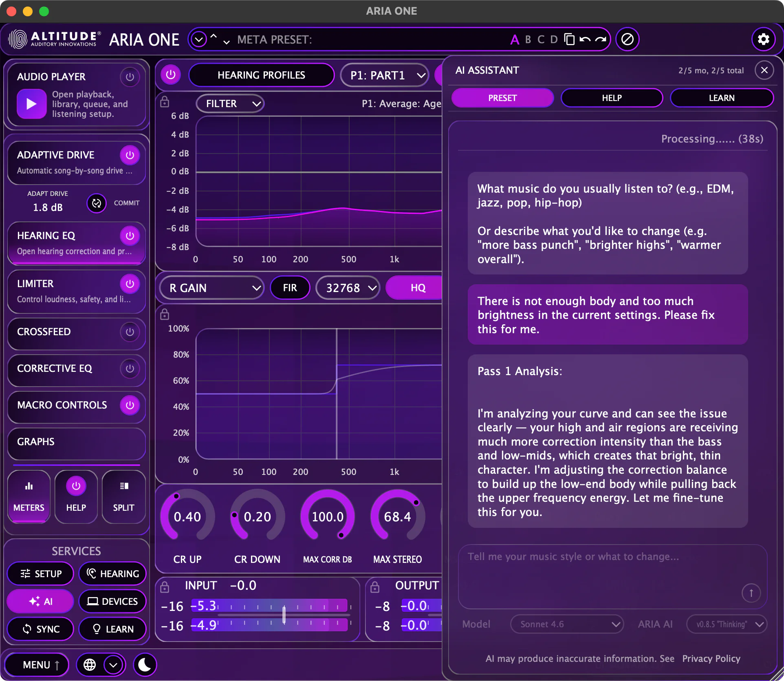
Task: Play audio with the Audio Player play button
Action: (x=31, y=104)
